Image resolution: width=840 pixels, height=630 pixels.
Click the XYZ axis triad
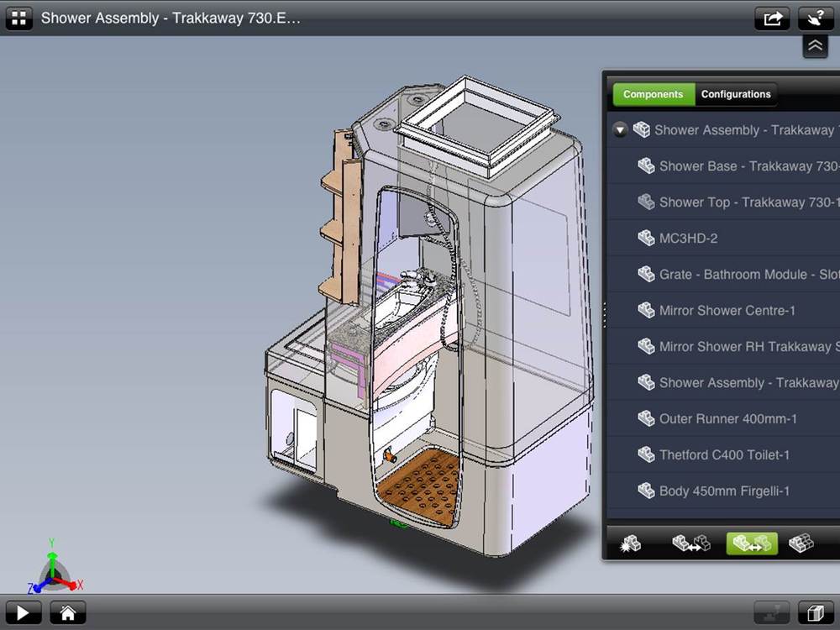coord(55,570)
